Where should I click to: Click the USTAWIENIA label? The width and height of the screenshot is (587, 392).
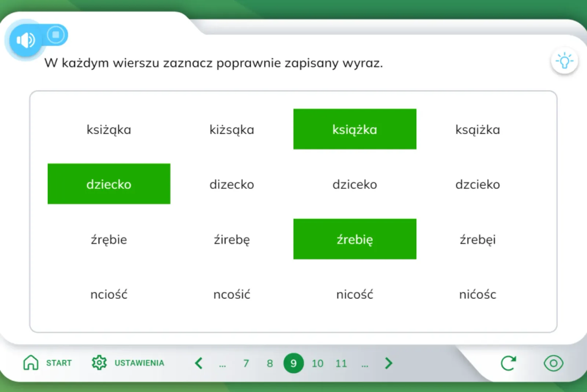tap(139, 363)
